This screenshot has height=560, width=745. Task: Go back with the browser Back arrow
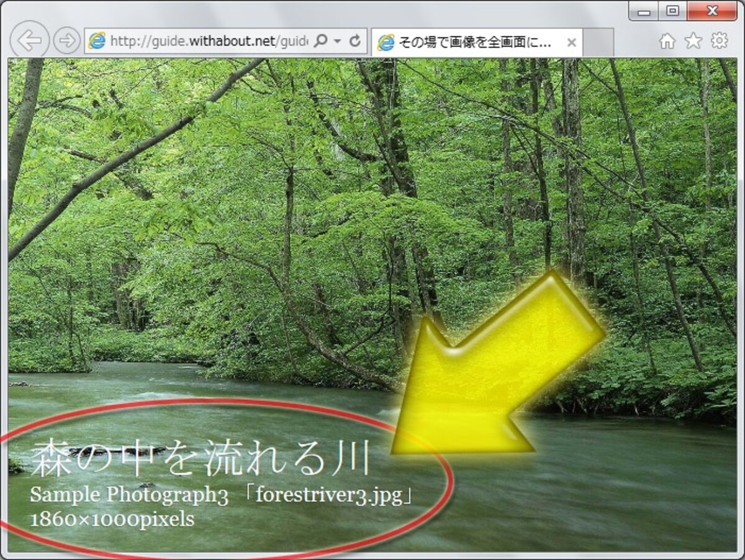point(29,41)
